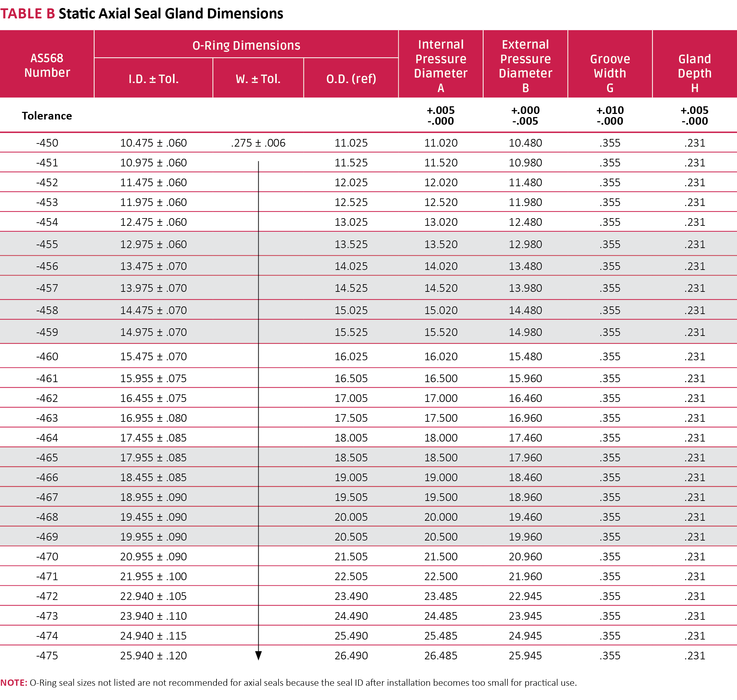Click the Tolerance row label
737x700 pixels.
(47, 116)
